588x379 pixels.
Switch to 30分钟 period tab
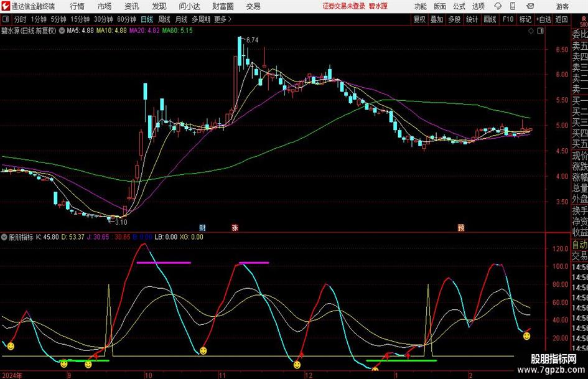pyautogui.click(x=103, y=19)
